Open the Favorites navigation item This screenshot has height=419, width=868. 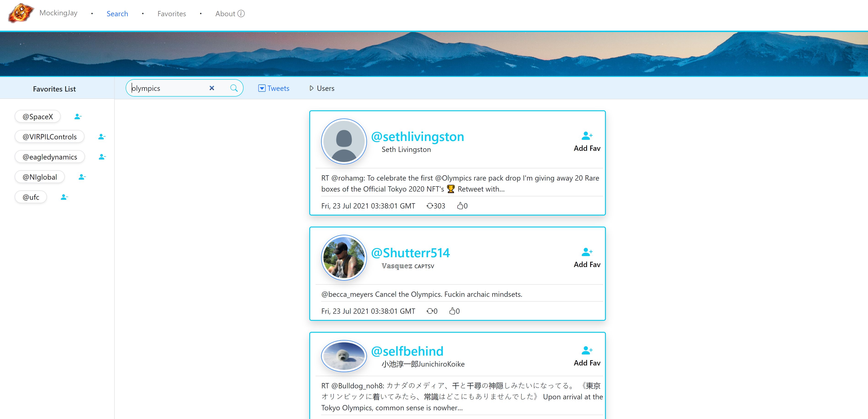[x=171, y=14]
